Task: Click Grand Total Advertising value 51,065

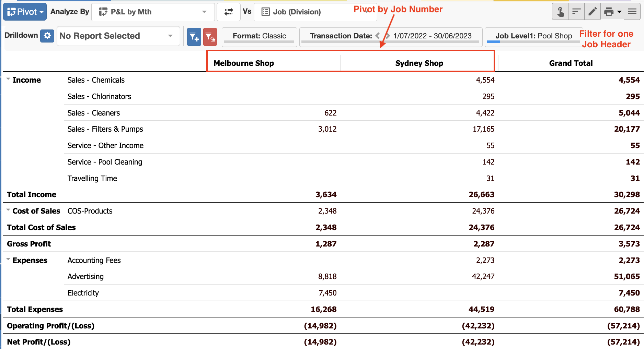Action: pos(627,276)
